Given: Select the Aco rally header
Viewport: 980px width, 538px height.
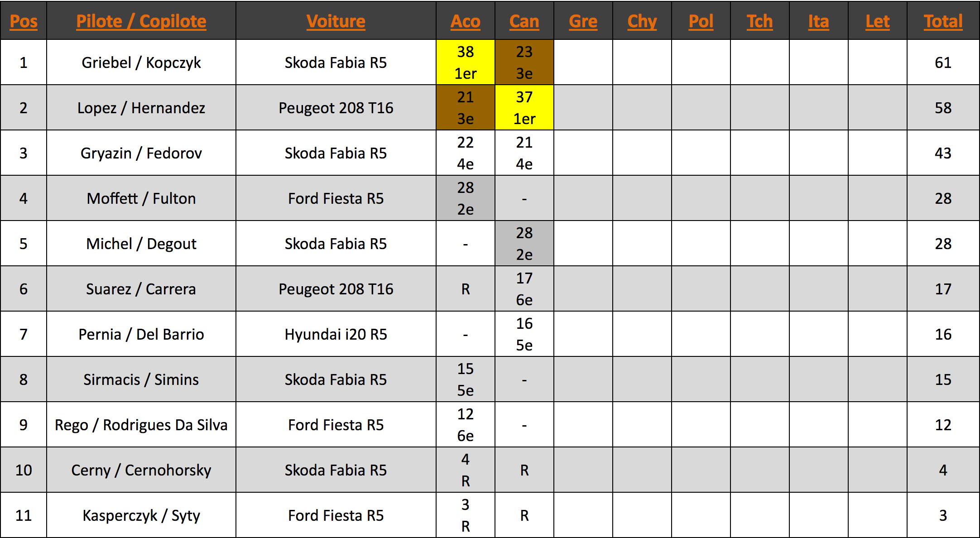Looking at the screenshot, I should click(x=466, y=21).
